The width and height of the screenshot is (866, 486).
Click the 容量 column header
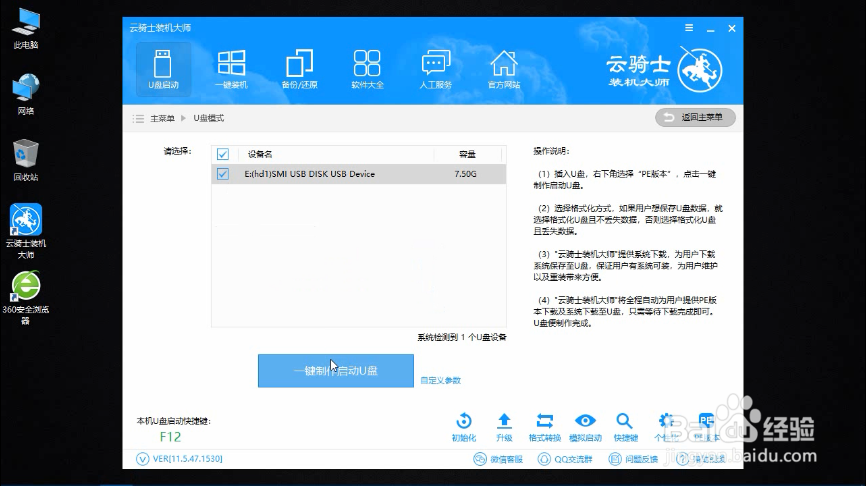pyautogui.click(x=467, y=154)
